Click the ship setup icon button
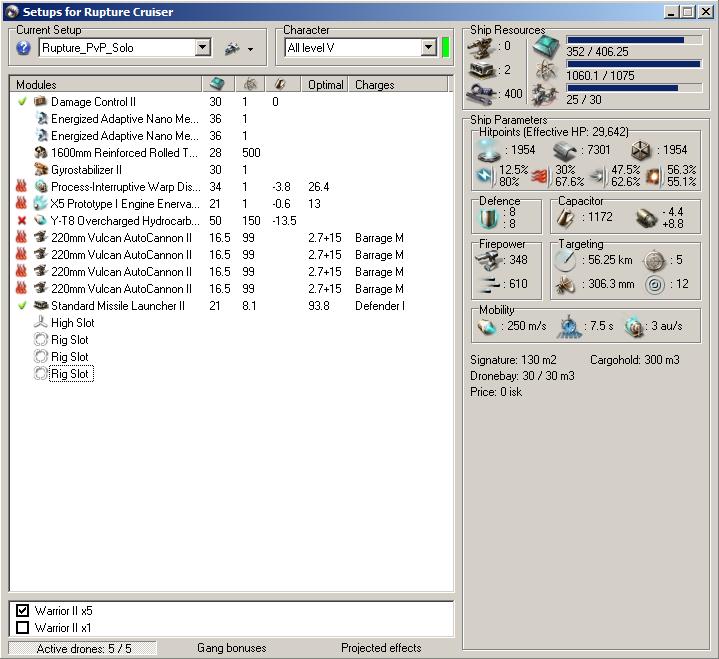Image resolution: width=719 pixels, height=659 pixels. [x=232, y=48]
